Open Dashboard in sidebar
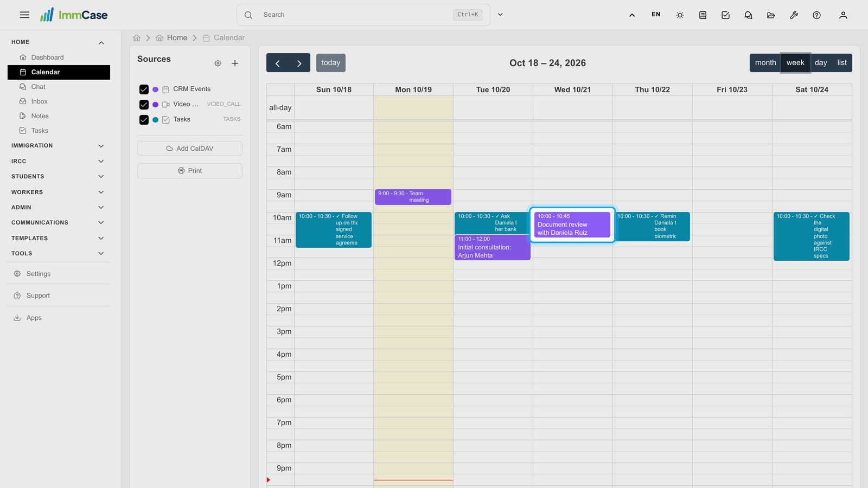This screenshot has height=488, width=868. (x=59, y=57)
